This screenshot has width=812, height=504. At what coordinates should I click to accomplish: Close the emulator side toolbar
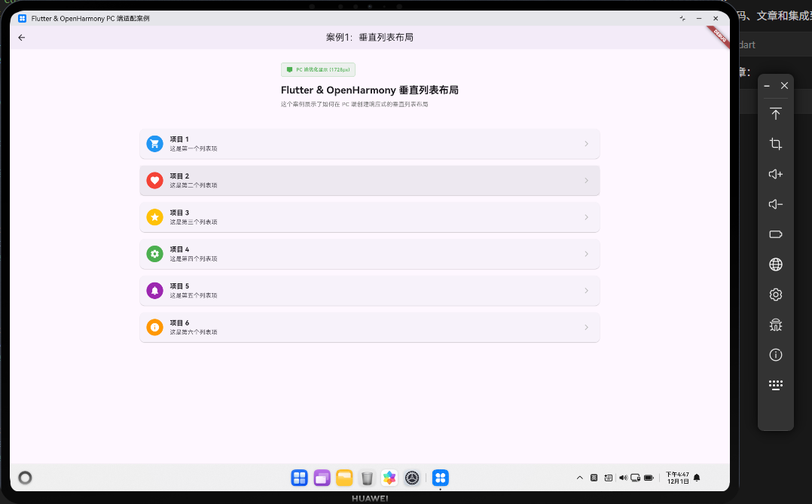point(785,85)
